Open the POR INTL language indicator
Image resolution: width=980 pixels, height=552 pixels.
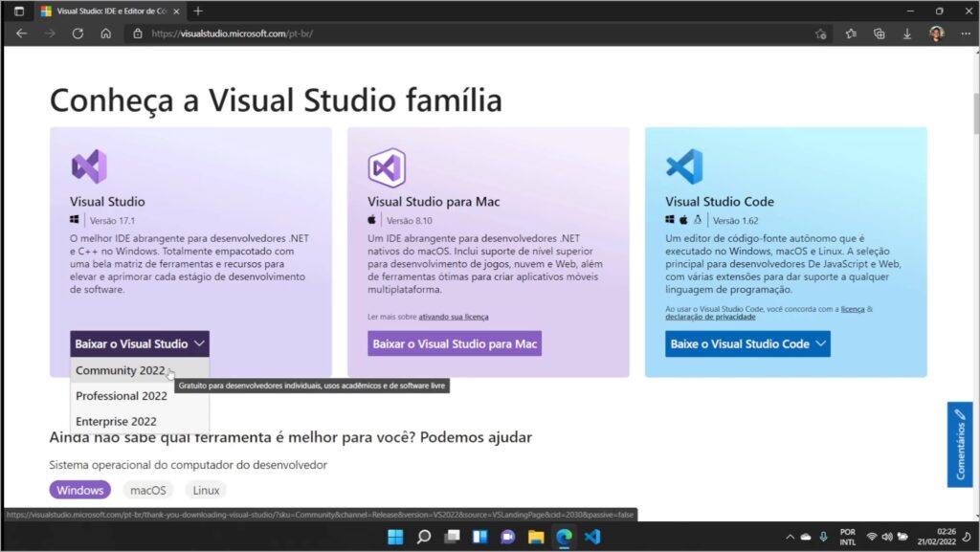point(848,537)
